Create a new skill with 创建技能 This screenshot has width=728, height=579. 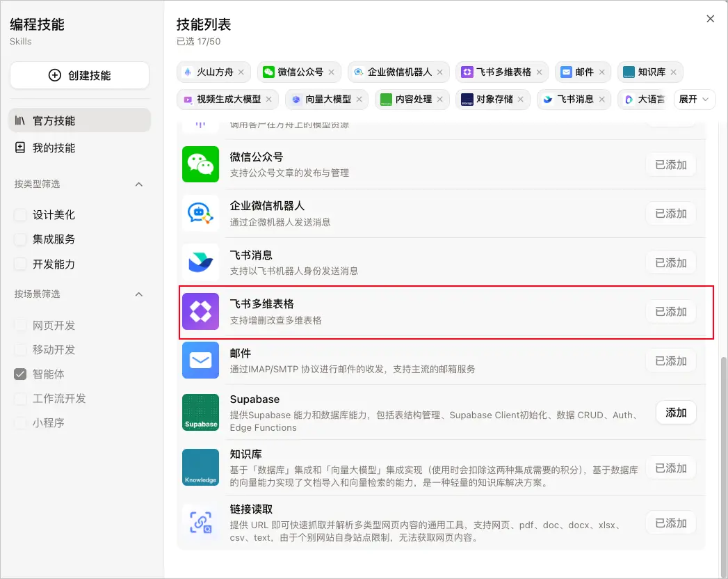click(x=79, y=75)
